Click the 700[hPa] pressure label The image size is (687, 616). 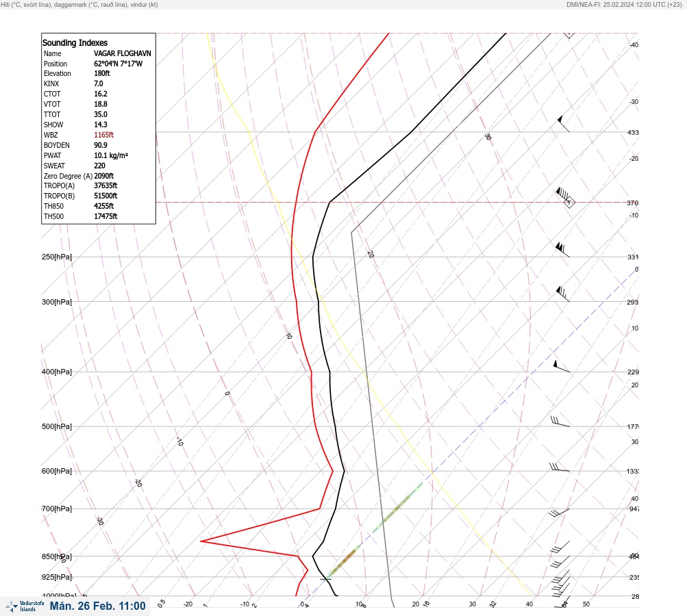click(57, 509)
